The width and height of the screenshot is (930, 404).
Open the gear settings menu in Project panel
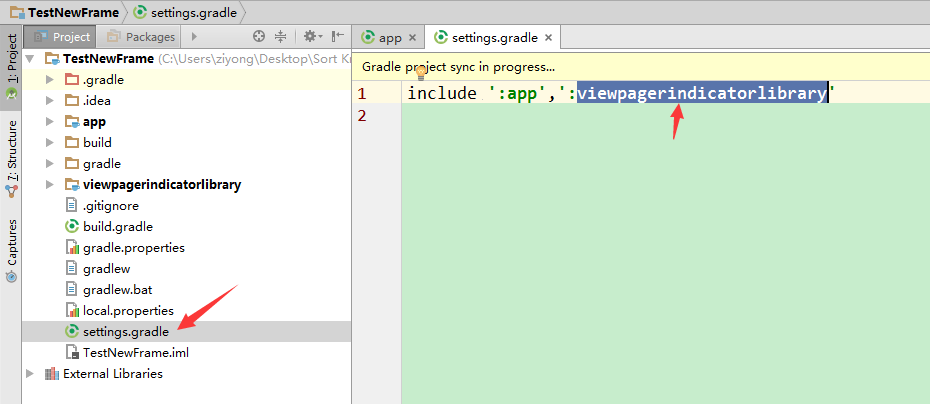[x=313, y=37]
